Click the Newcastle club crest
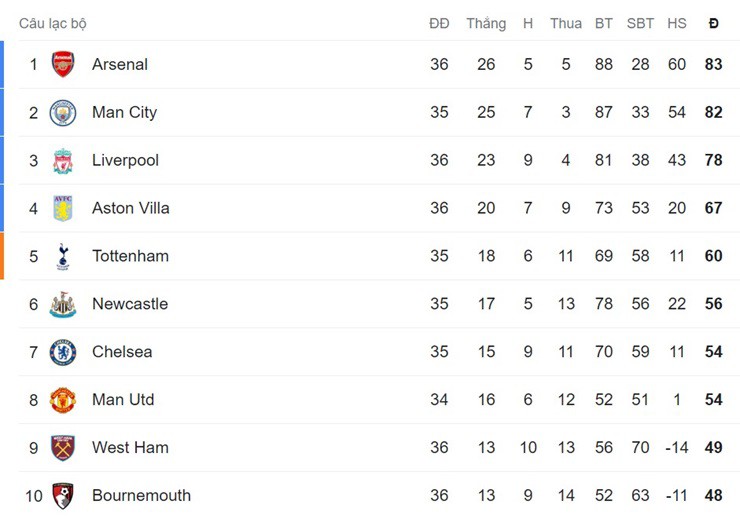The width and height of the screenshot is (740, 519). pos(63,304)
